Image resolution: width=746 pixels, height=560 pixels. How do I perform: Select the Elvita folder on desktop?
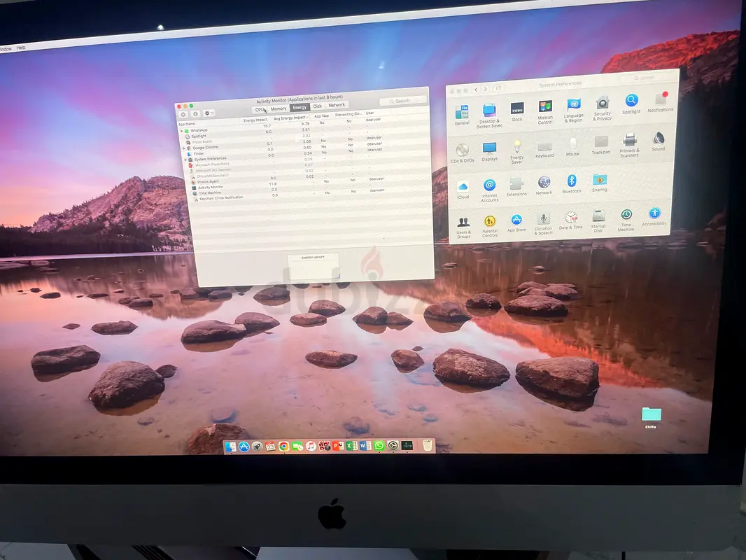(652, 417)
